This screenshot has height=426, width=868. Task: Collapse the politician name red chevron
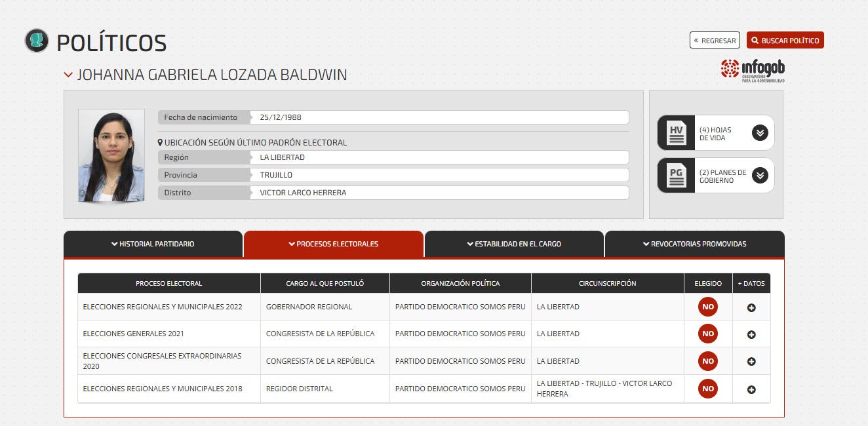pyautogui.click(x=68, y=75)
